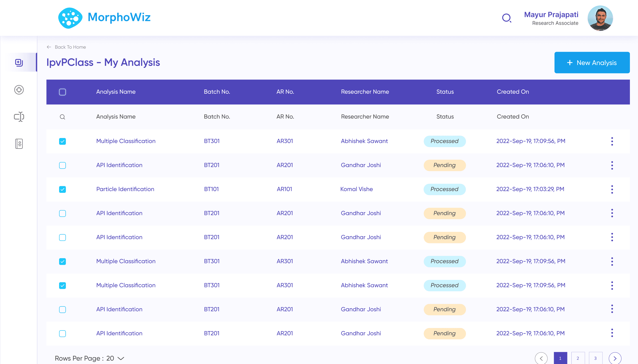
Task: Open the Particle Identification analysis link
Action: (125, 189)
